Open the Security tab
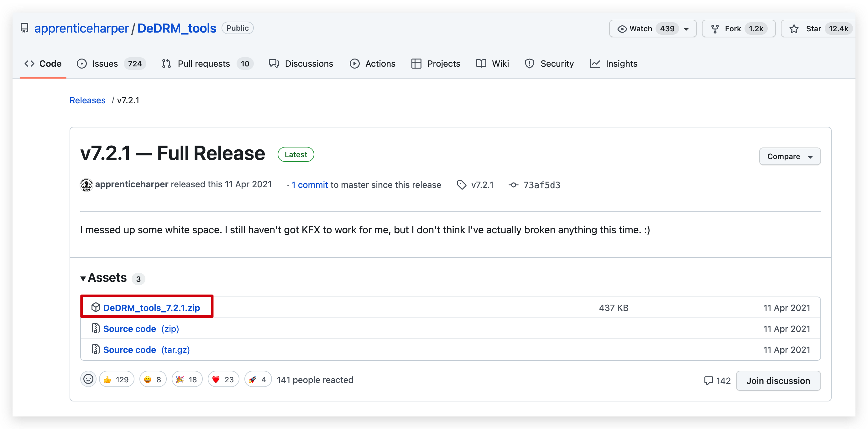 coord(549,63)
